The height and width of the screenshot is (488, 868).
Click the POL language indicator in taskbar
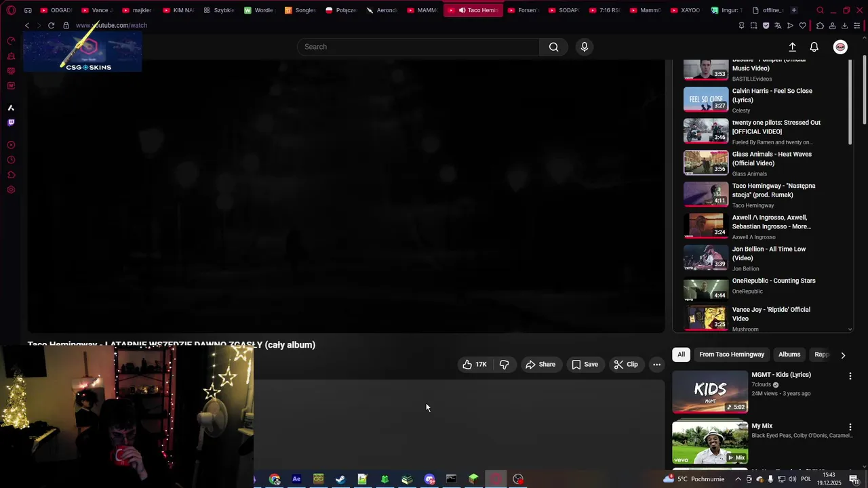[x=806, y=479]
